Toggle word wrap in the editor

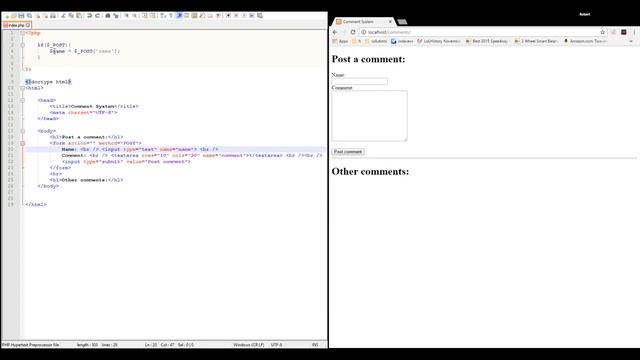tap(162, 16)
